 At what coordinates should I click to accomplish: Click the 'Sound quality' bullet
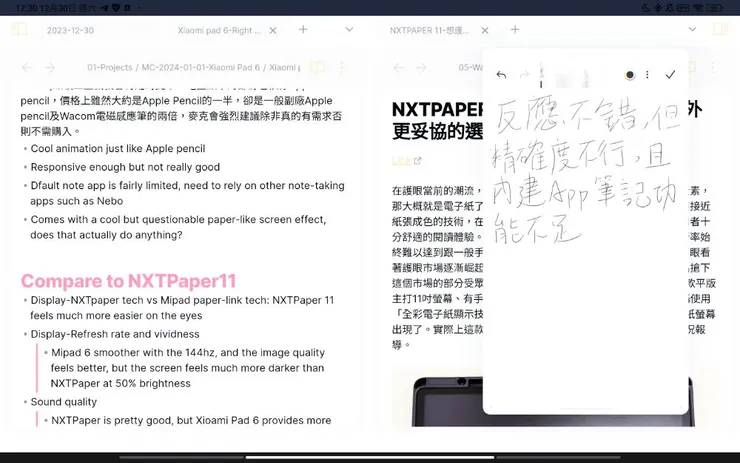64,402
